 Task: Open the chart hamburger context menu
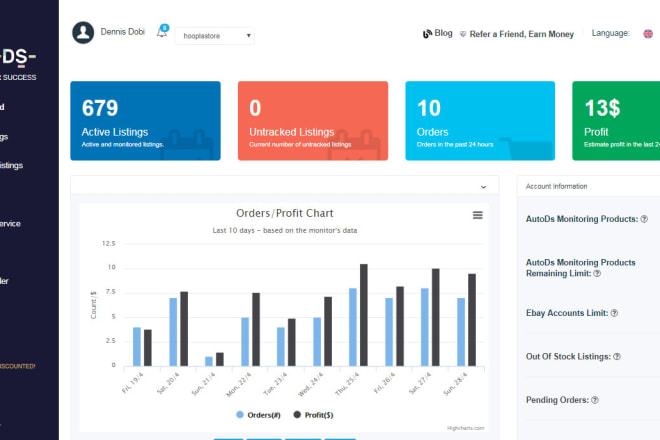coord(477,215)
